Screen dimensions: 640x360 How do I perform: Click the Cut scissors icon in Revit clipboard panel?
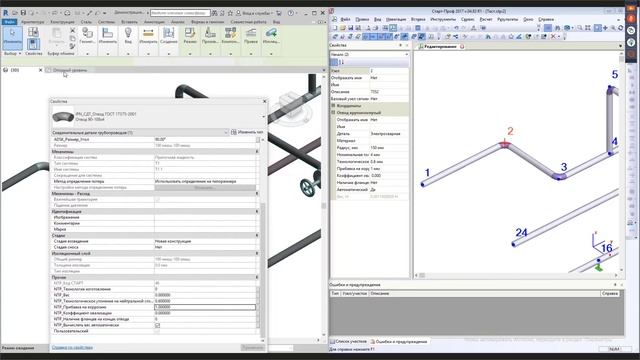[x=73, y=31]
